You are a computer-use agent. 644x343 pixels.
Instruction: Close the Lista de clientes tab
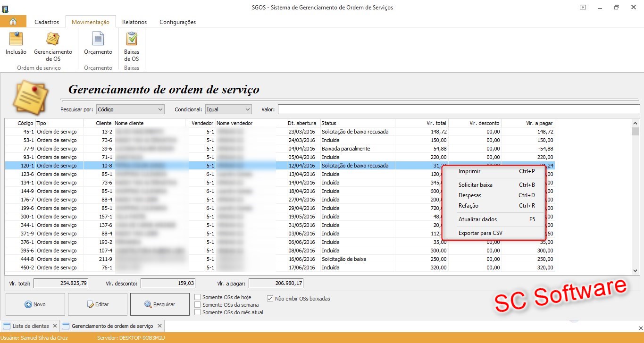pyautogui.click(x=55, y=326)
